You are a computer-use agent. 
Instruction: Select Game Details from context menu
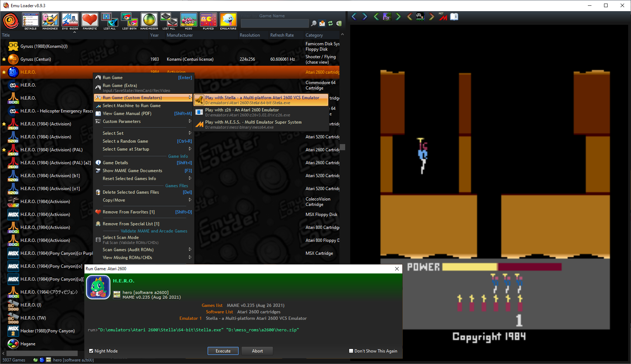point(115,163)
